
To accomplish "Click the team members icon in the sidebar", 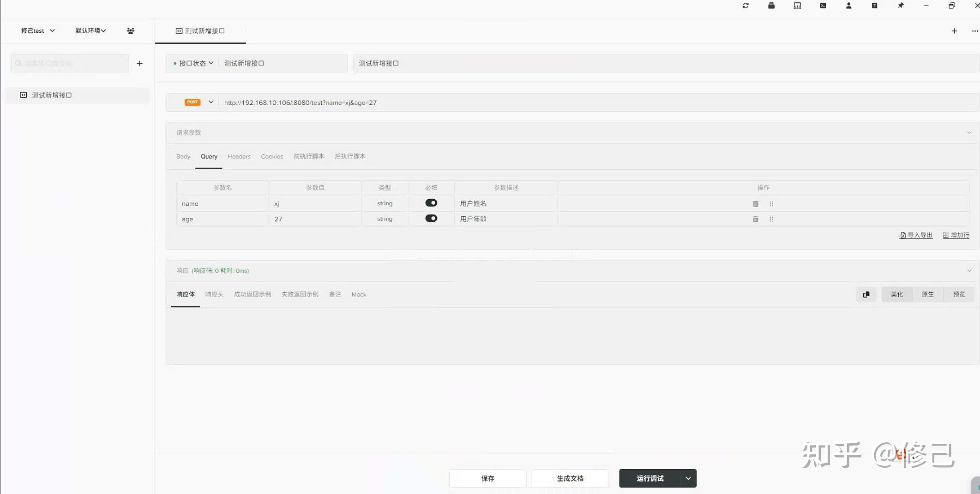I will pyautogui.click(x=131, y=30).
